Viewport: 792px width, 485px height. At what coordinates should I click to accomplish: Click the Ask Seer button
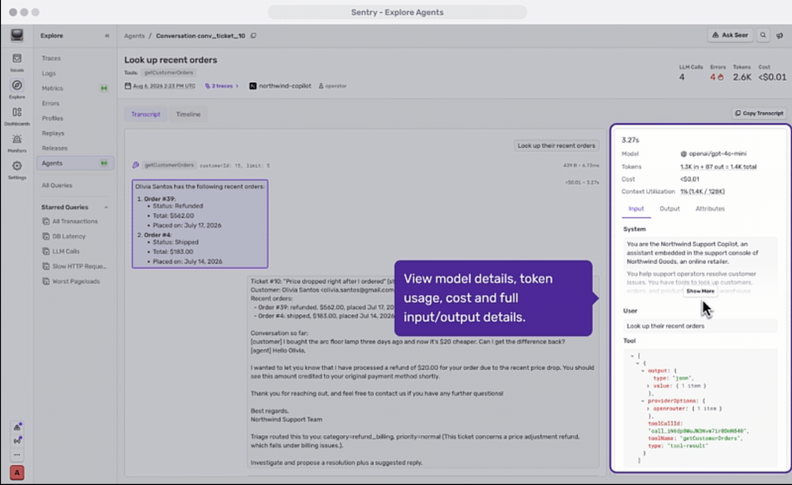pyautogui.click(x=730, y=35)
